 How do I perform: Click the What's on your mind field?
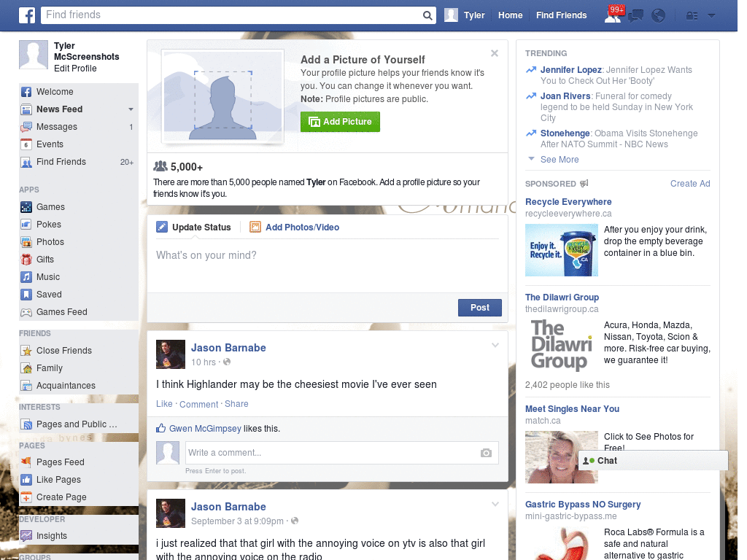click(x=328, y=265)
